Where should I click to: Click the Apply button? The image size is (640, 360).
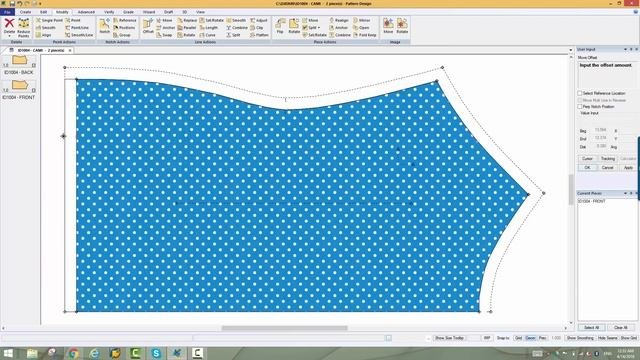click(628, 168)
